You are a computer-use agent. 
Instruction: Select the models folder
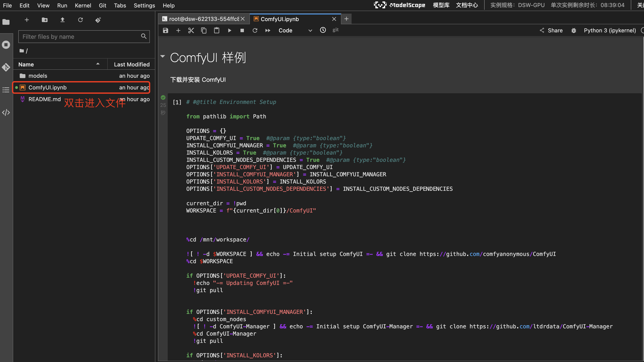tap(38, 76)
